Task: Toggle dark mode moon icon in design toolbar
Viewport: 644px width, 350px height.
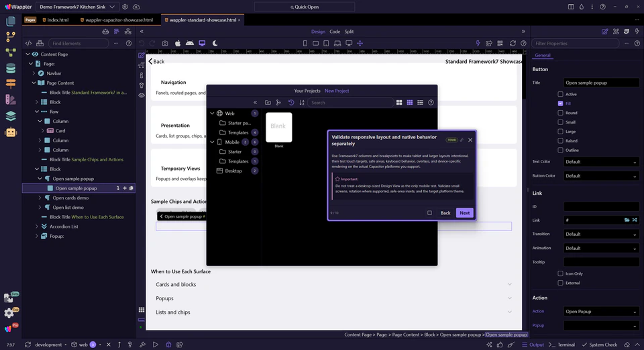Action: click(215, 43)
